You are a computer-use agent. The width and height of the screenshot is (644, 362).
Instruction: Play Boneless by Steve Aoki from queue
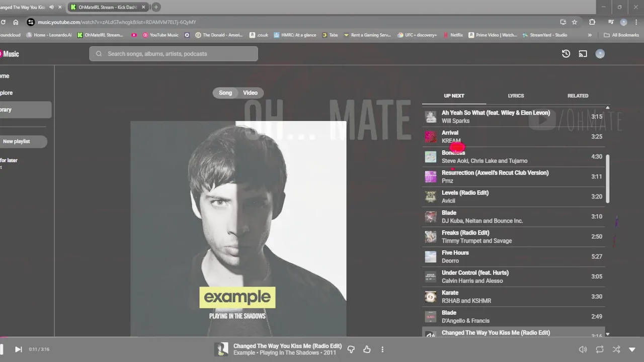513,157
